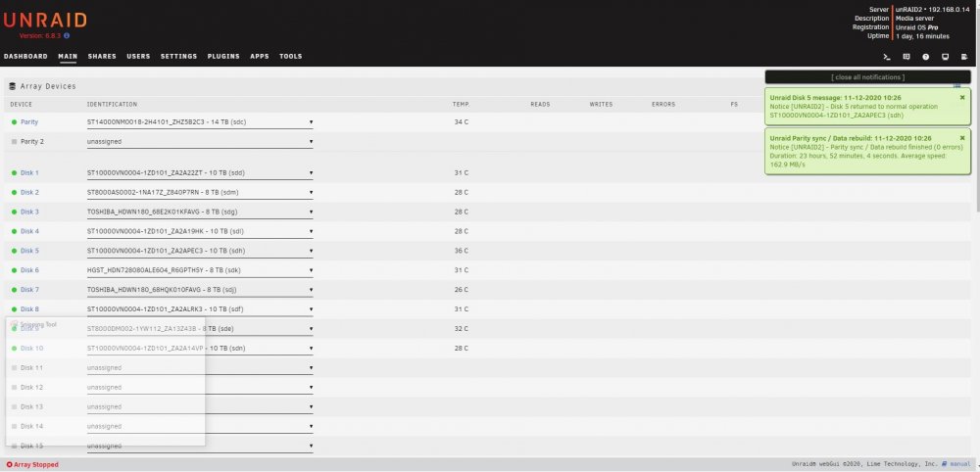Click the Unraid logo

[x=45, y=21]
